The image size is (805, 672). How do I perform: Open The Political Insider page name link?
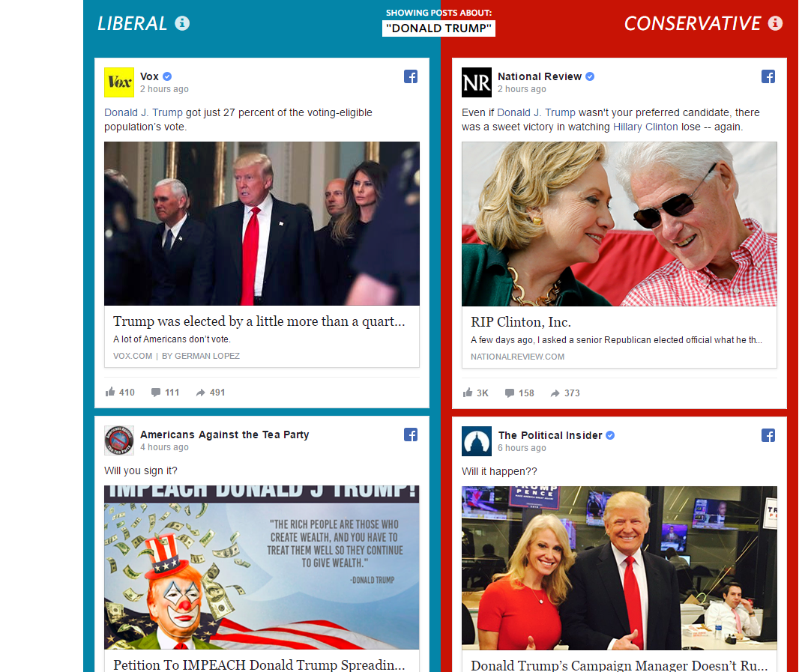pos(550,435)
